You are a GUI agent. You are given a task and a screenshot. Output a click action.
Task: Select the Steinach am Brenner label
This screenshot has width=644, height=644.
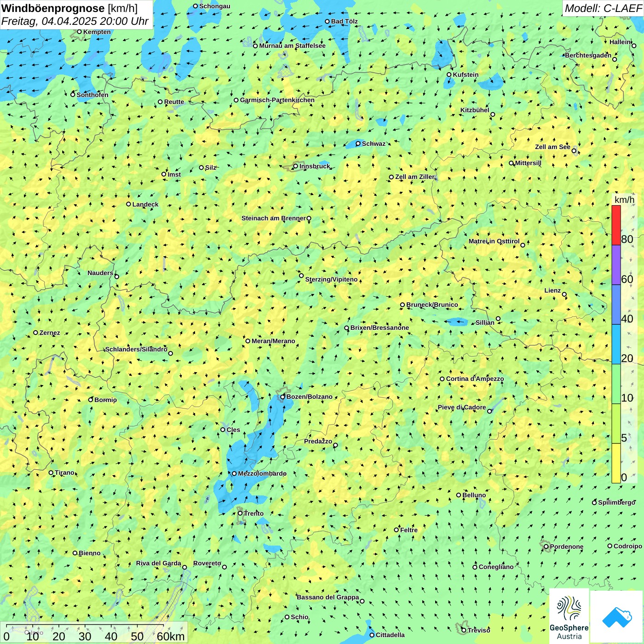[273, 218]
